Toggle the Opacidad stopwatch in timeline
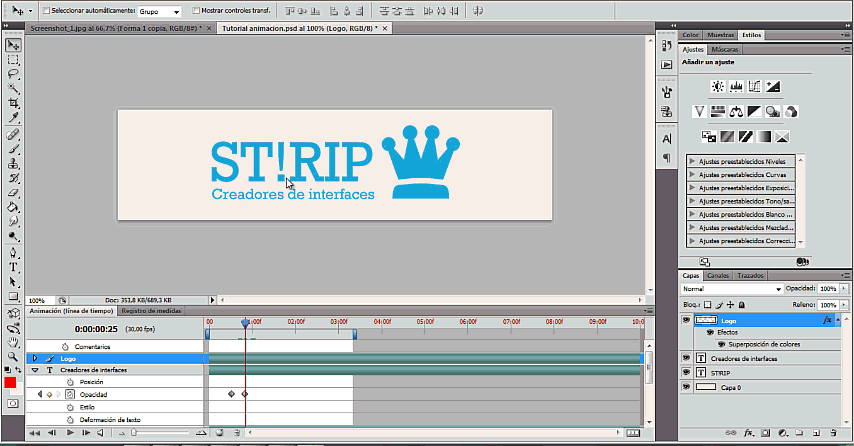 click(70, 394)
